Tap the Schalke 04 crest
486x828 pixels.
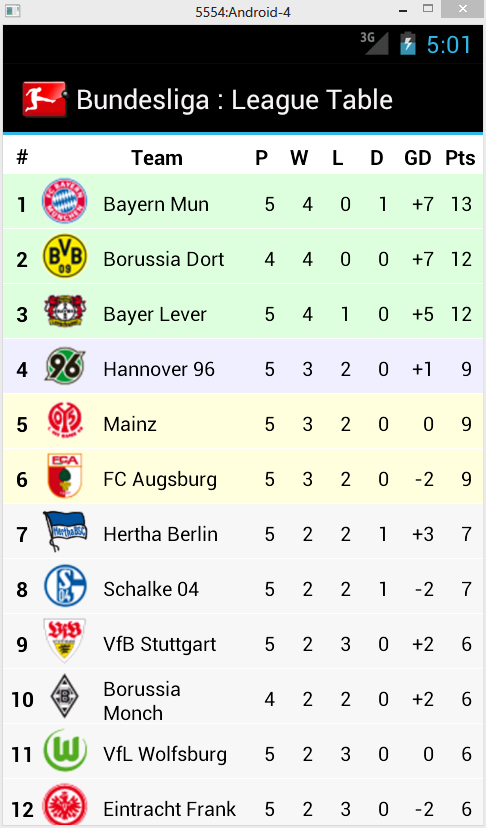pos(64,586)
